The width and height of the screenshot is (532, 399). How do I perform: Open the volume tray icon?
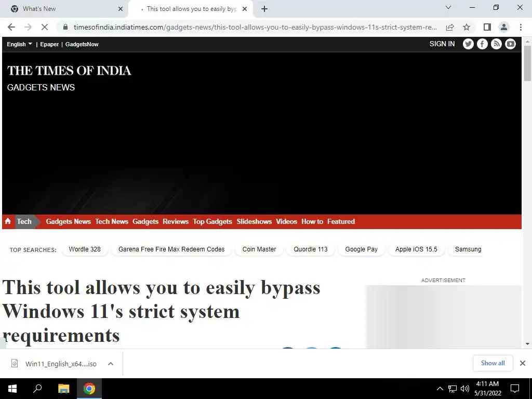[x=465, y=389]
